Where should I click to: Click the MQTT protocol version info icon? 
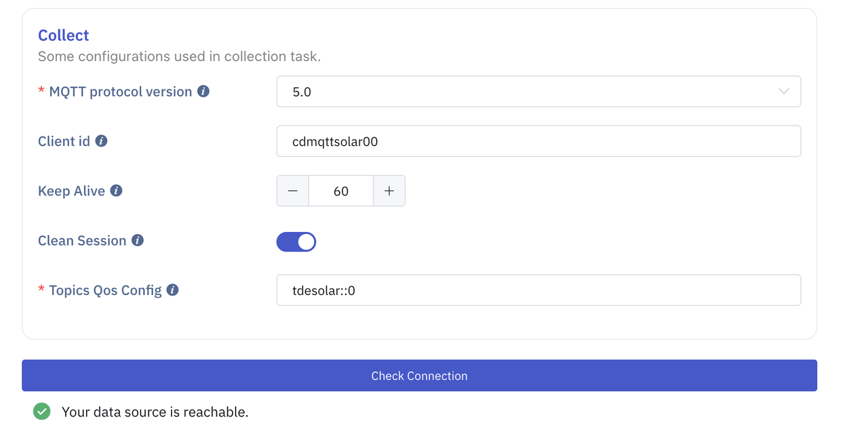pyautogui.click(x=203, y=92)
